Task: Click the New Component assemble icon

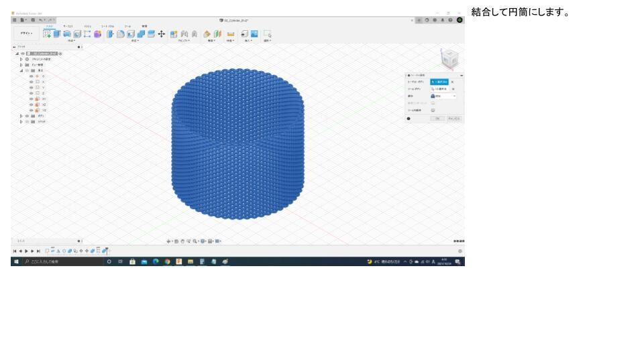Action: click(x=174, y=34)
